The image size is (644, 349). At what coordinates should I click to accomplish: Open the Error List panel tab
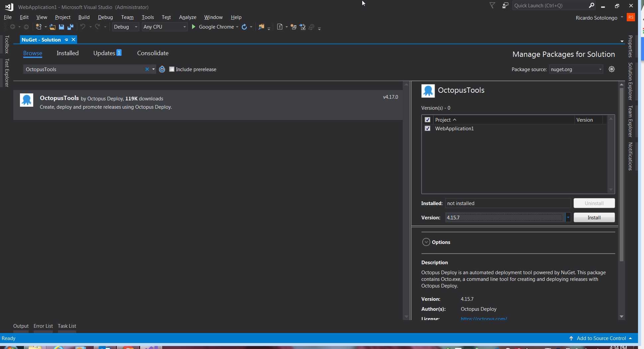(43, 326)
